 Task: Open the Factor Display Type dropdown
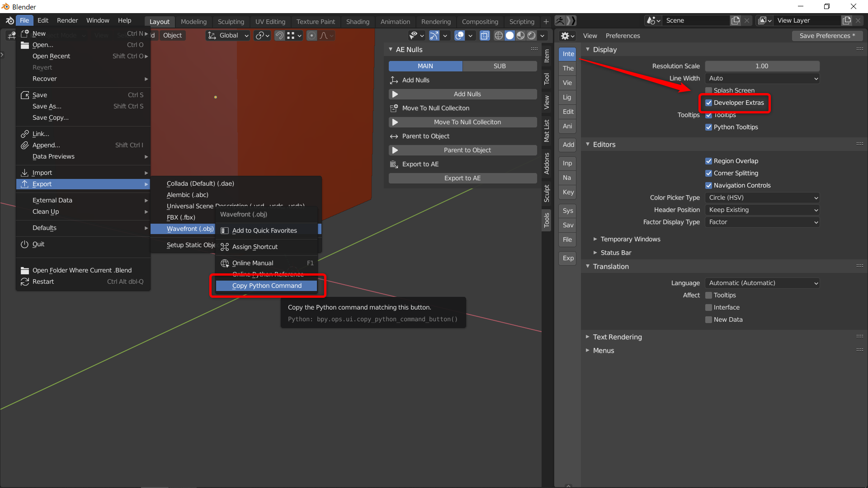click(x=762, y=222)
